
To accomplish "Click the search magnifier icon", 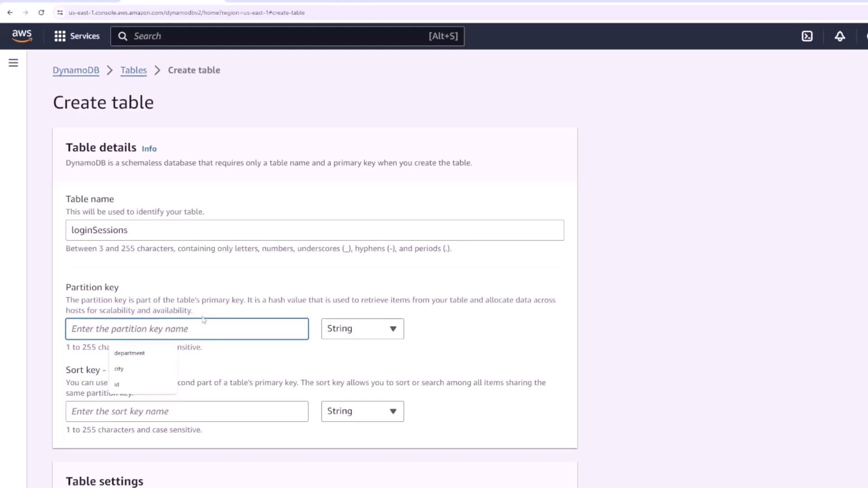I will 123,36.
